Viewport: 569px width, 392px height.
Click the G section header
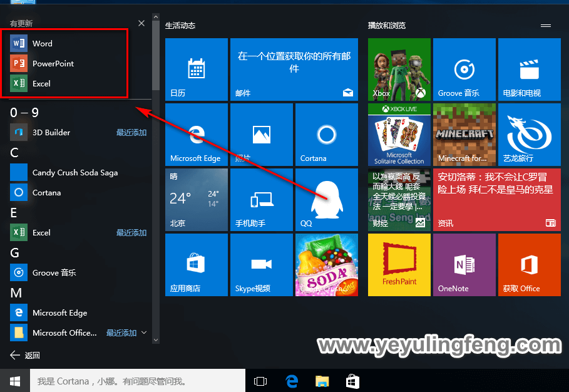pos(14,252)
